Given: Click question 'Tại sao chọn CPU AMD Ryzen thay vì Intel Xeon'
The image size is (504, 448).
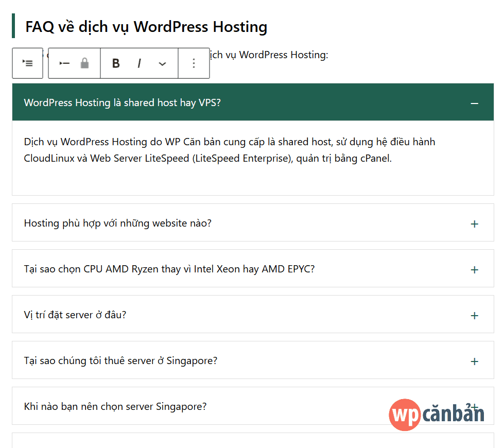Looking at the screenshot, I should tap(169, 269).
